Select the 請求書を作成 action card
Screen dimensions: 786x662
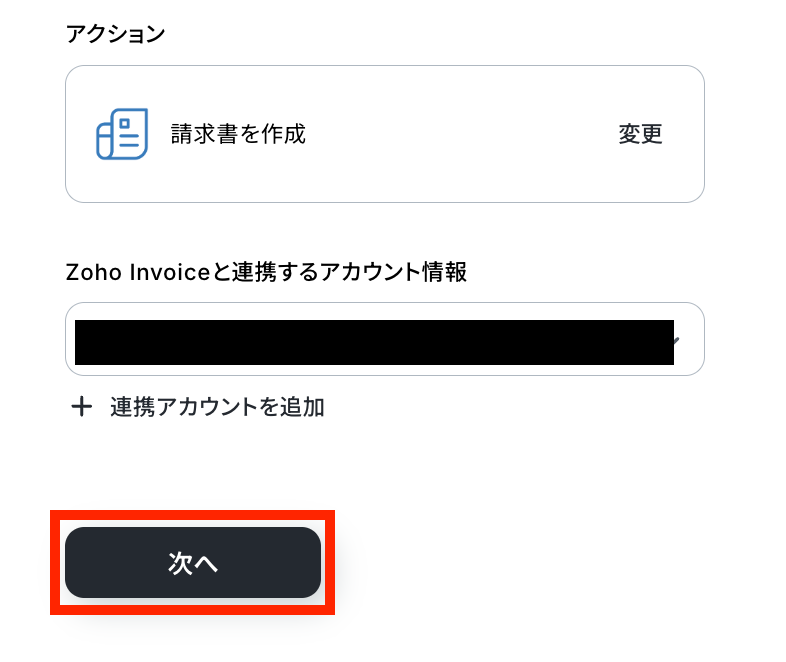click(384, 134)
